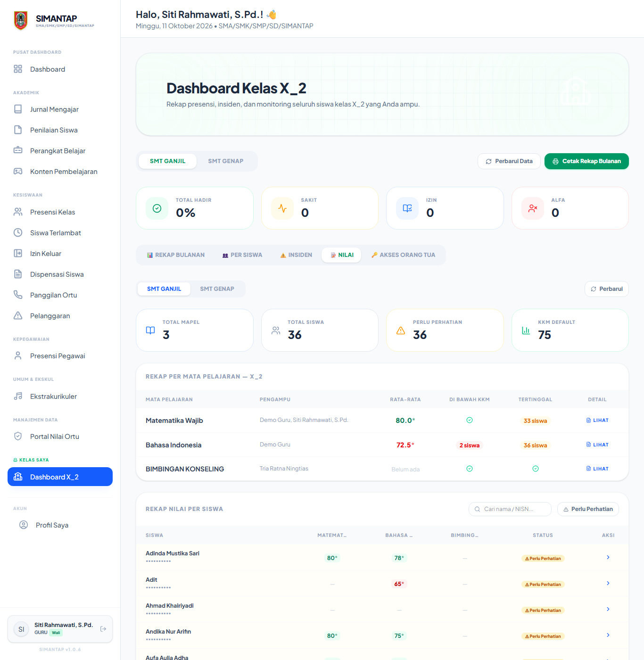
Task: Click the MATA PELAJARAN column header
Action: [169, 399]
